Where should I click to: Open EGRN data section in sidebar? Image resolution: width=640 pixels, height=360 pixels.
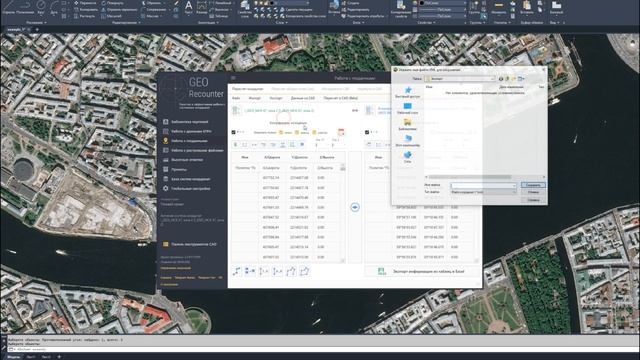[x=191, y=131]
